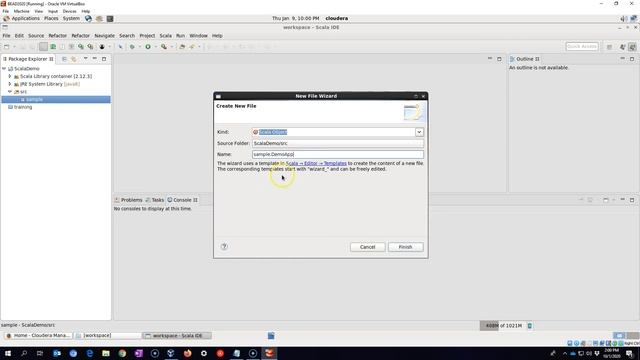Click the Debug bug toolbar icon

pyautogui.click(x=132, y=47)
